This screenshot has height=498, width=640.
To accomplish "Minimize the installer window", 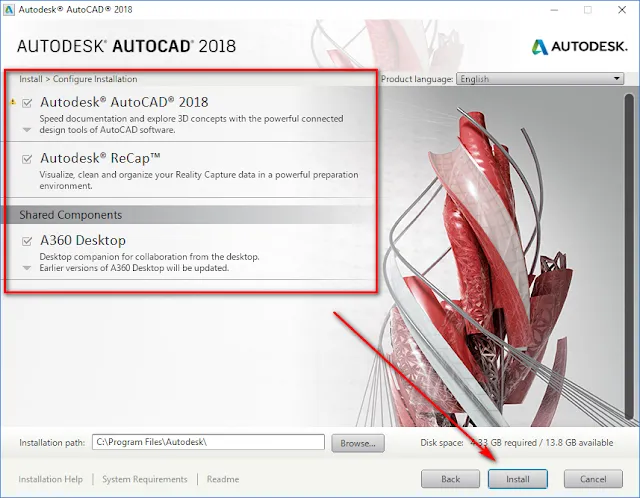I will tap(547, 9).
